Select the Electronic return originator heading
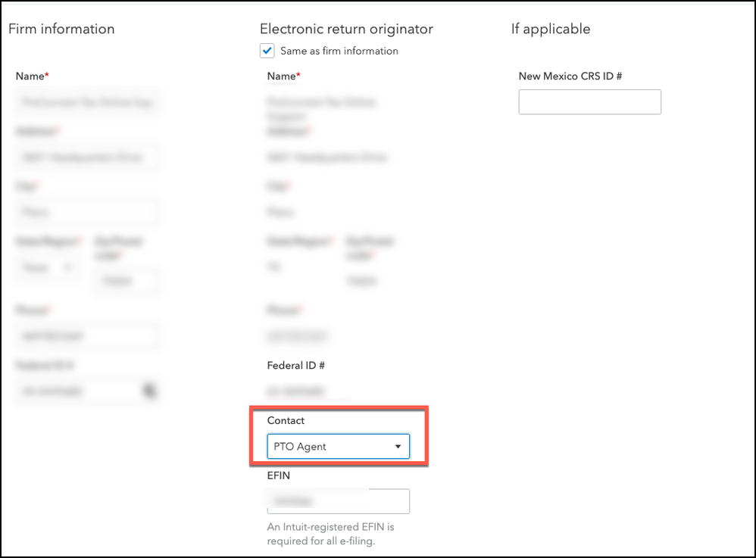 pyautogui.click(x=346, y=29)
